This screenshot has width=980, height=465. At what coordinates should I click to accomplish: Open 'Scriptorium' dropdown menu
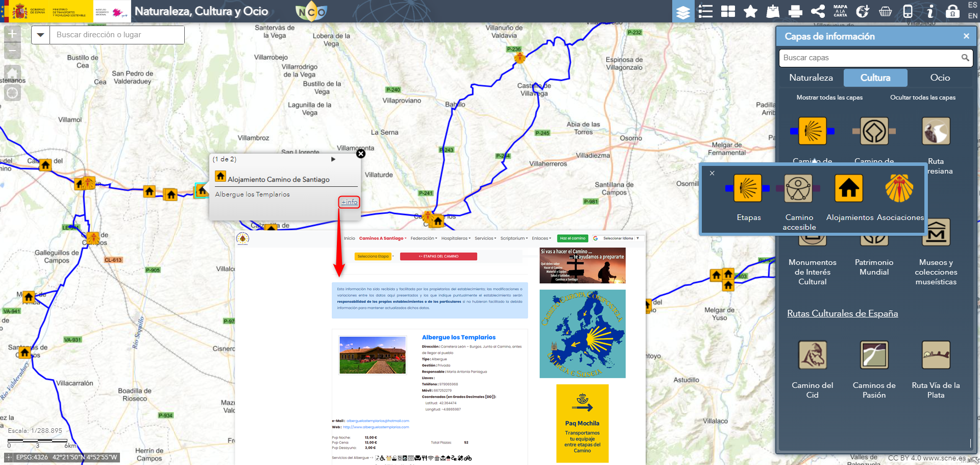[514, 238]
